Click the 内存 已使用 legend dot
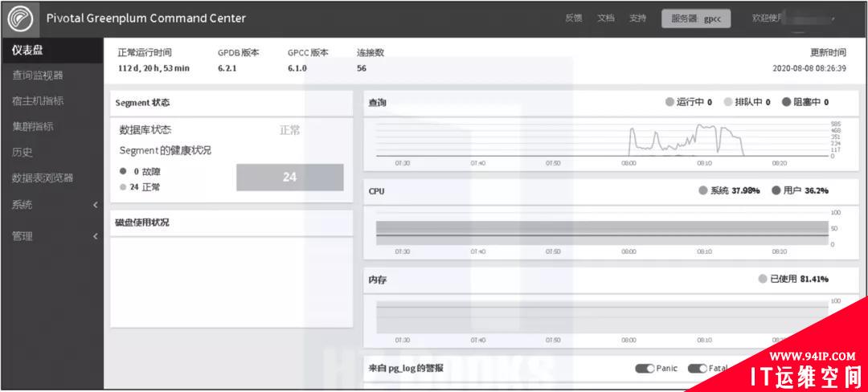Viewport: 868px width, 392px height. tap(763, 280)
